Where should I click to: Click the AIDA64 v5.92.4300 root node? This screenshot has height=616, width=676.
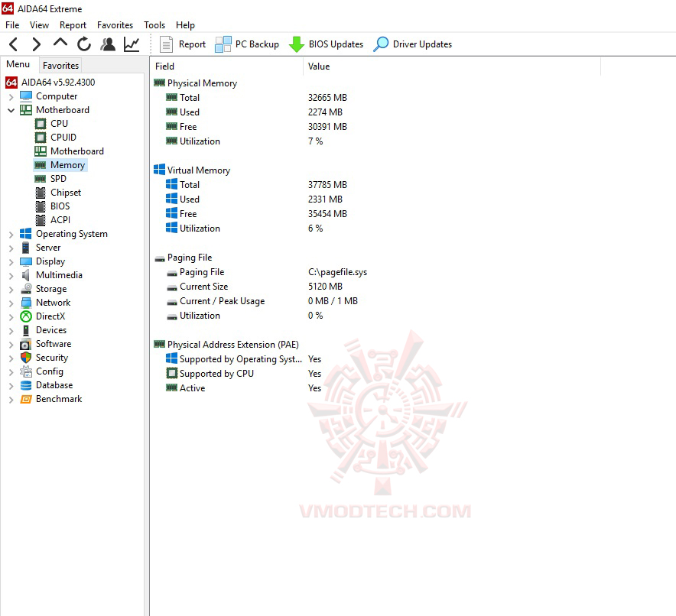pyautogui.click(x=58, y=83)
